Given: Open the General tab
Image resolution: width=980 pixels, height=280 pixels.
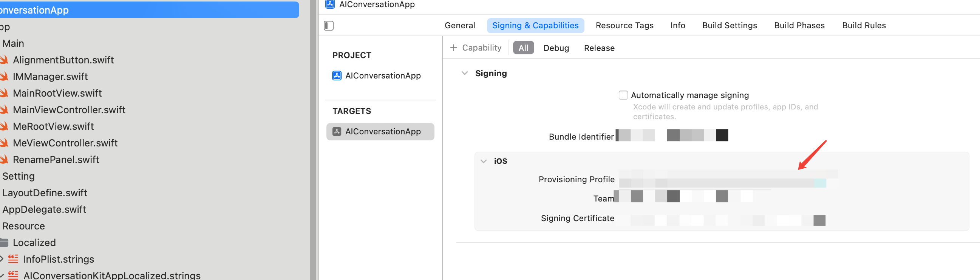Looking at the screenshot, I should click(459, 25).
